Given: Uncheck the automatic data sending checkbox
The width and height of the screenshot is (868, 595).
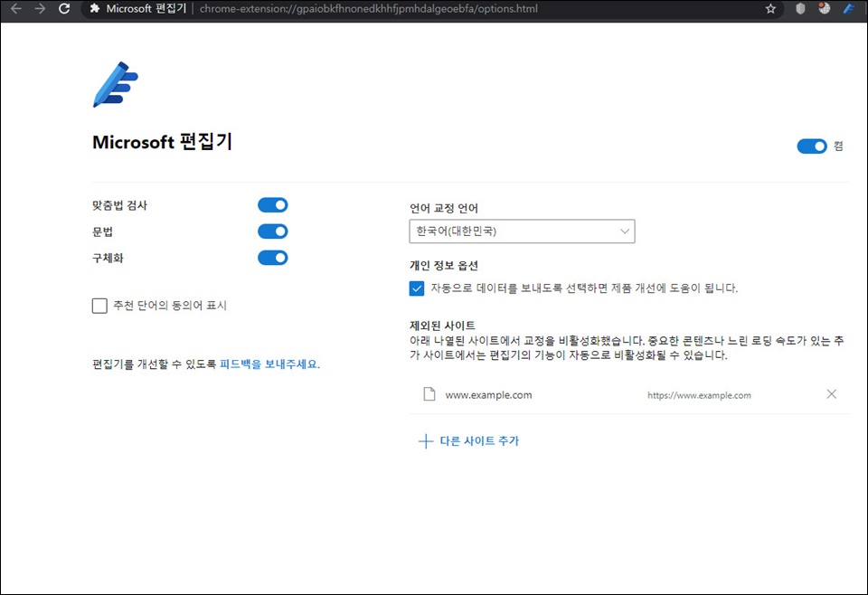Looking at the screenshot, I should pyautogui.click(x=417, y=288).
